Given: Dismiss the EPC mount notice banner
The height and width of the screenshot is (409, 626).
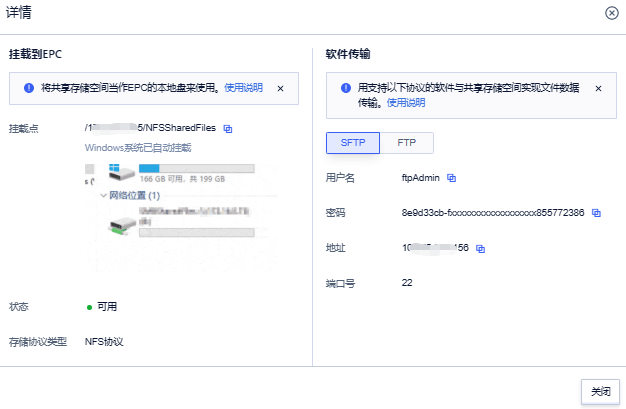Looking at the screenshot, I should click(x=280, y=88).
